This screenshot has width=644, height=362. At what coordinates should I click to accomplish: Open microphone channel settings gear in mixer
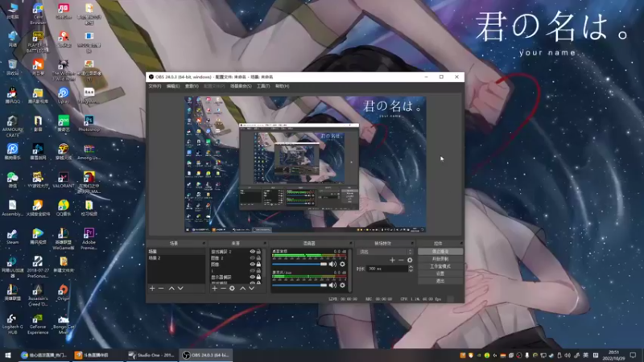tap(342, 285)
